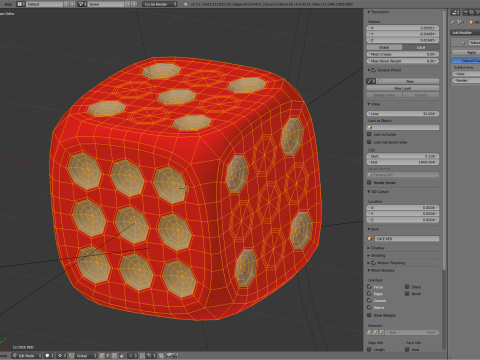Click the scene browser icon

click(82, 4)
